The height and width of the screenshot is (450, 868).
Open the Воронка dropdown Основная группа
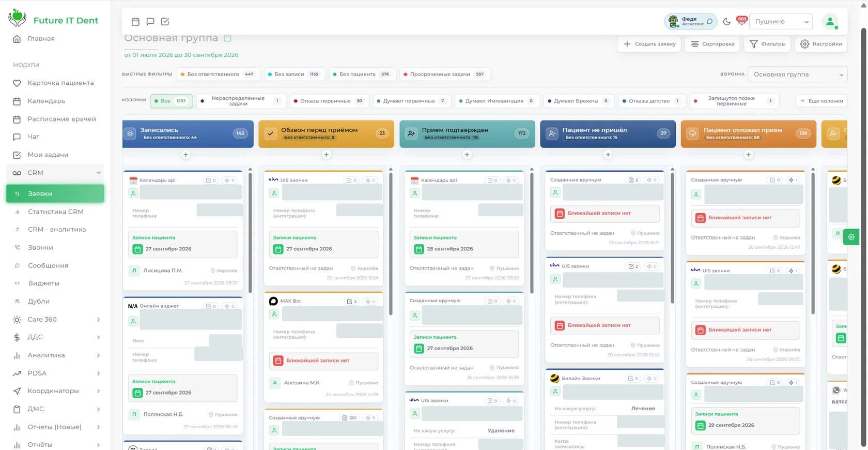tap(797, 74)
